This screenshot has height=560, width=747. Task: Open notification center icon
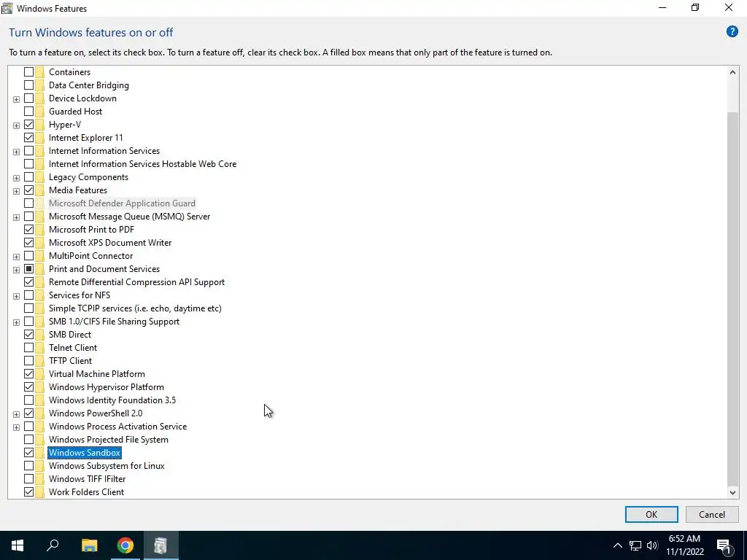(724, 545)
